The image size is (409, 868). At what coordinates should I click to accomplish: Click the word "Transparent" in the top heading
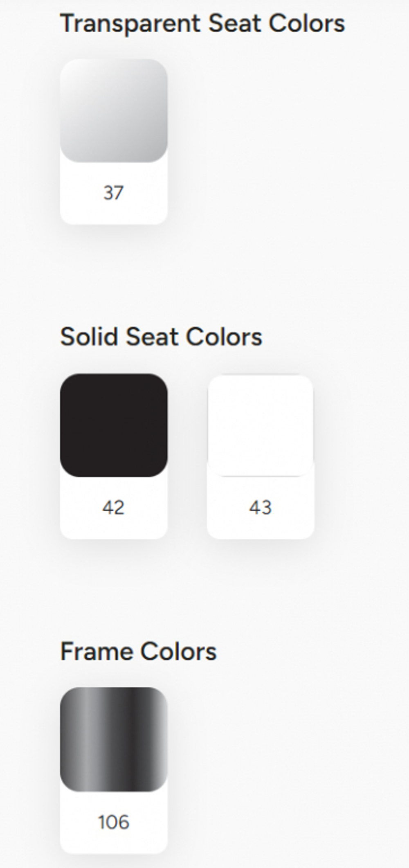click(x=131, y=24)
